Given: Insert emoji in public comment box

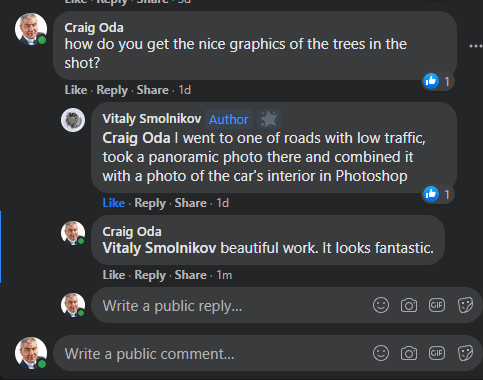Looking at the screenshot, I should (x=381, y=353).
